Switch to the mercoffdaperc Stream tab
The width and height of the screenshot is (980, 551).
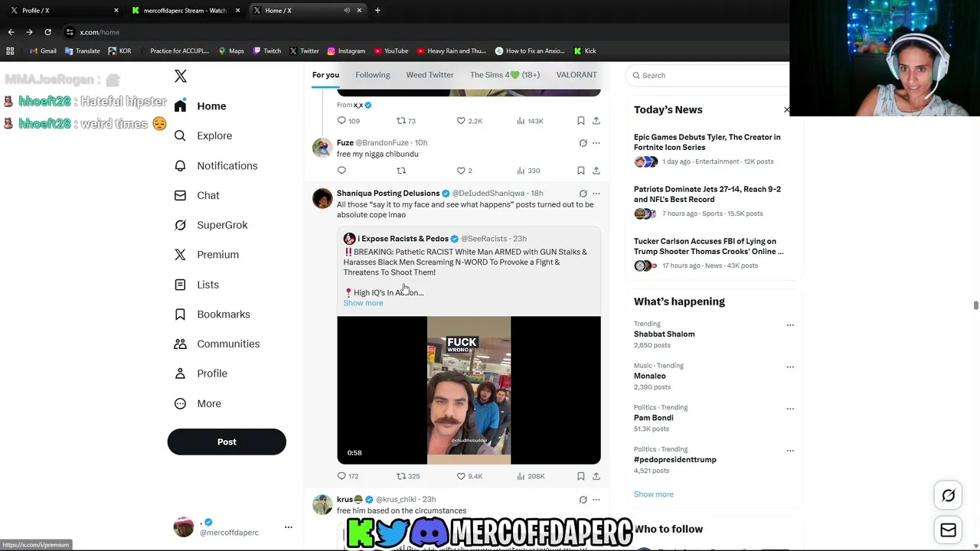point(185,11)
